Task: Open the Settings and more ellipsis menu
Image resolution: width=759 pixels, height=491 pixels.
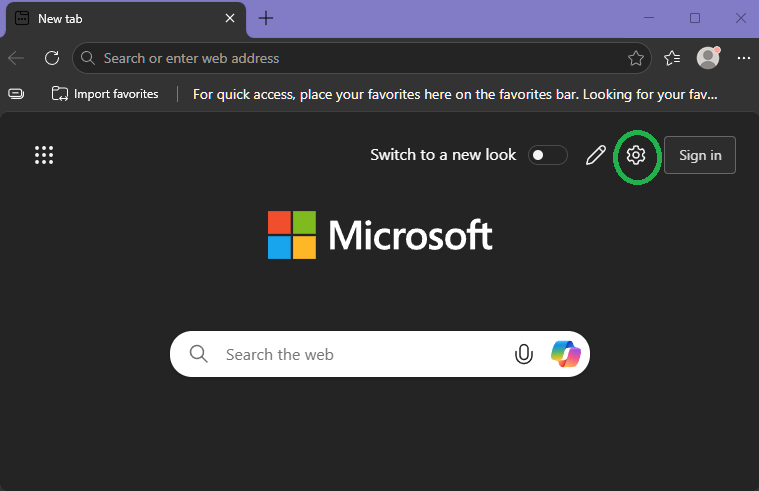Action: point(744,58)
